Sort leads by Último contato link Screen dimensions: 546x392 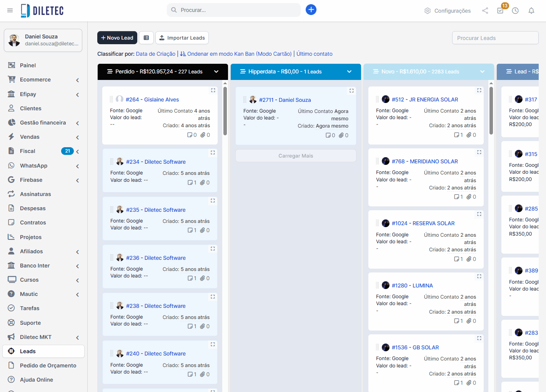[314, 54]
